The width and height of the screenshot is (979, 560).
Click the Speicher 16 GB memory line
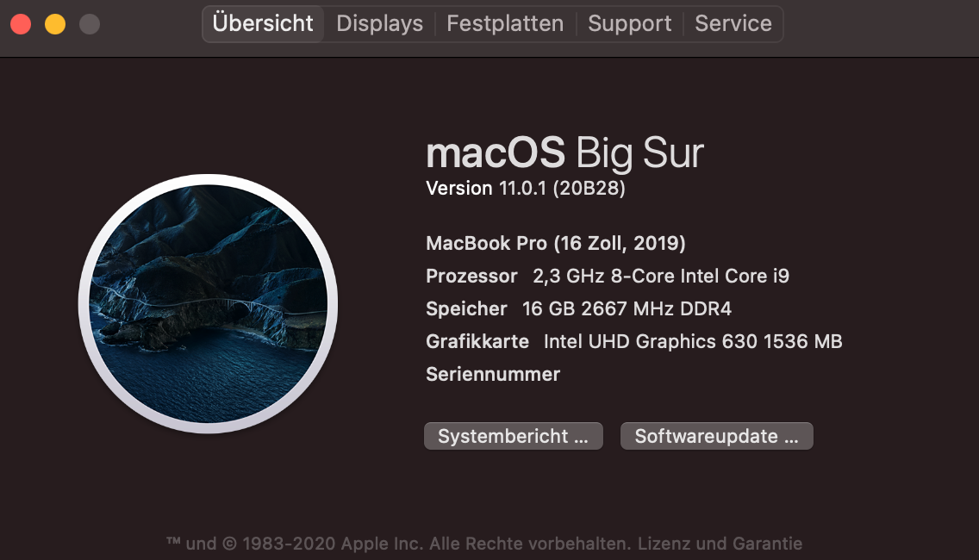(x=578, y=309)
